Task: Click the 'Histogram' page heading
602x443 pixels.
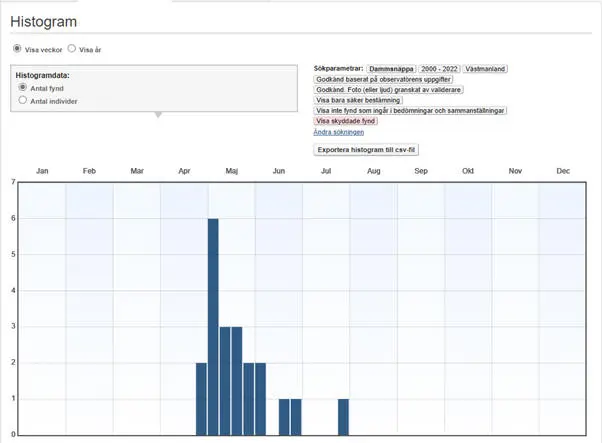Action: [44, 21]
